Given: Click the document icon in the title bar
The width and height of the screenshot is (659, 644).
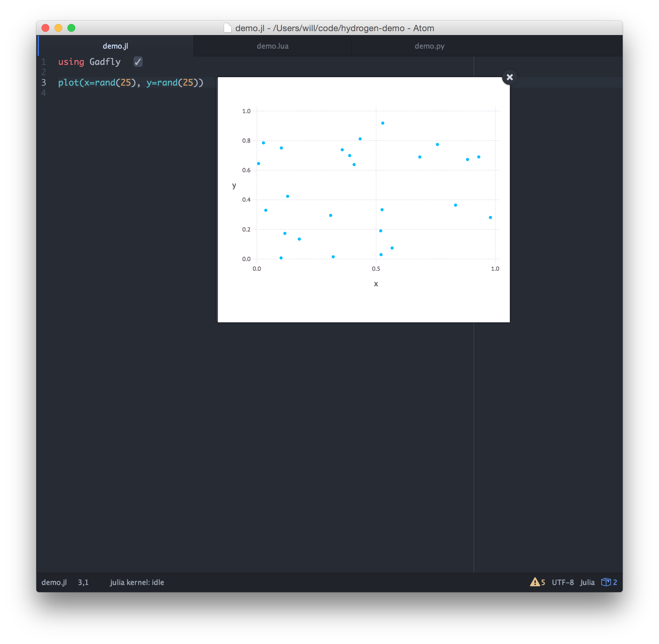Looking at the screenshot, I should [x=228, y=28].
